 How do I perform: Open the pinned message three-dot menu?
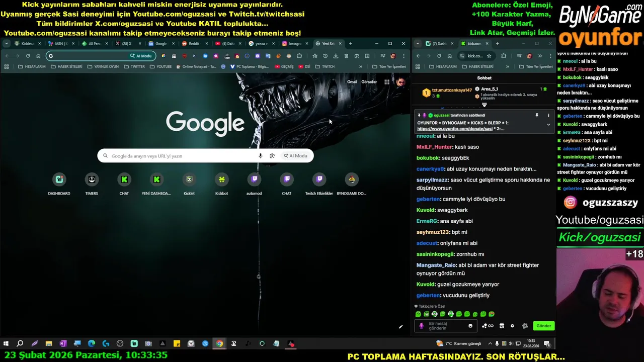tap(548, 116)
